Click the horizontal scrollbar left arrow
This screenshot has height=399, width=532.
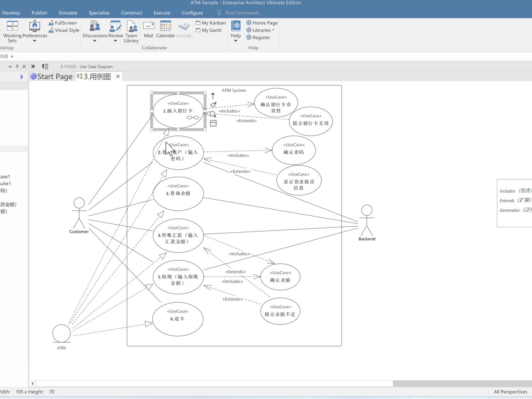(32, 384)
